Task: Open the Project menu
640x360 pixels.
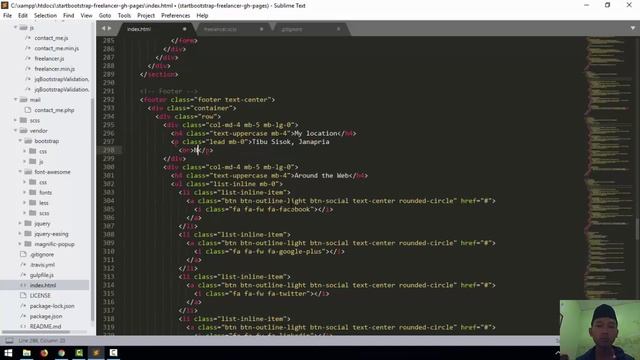Action: (x=146, y=16)
